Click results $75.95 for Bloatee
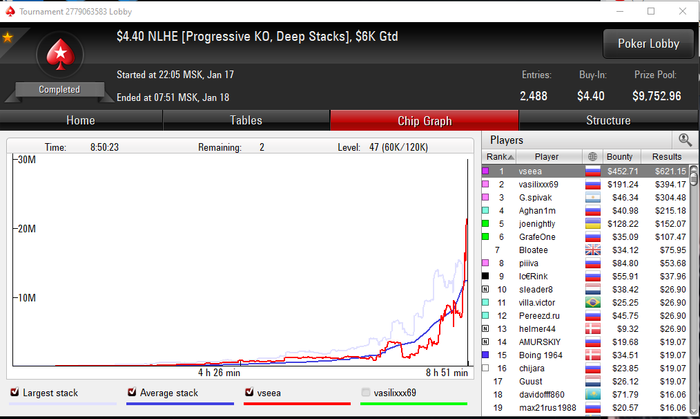Image resolution: width=700 pixels, height=419 pixels. click(x=673, y=250)
